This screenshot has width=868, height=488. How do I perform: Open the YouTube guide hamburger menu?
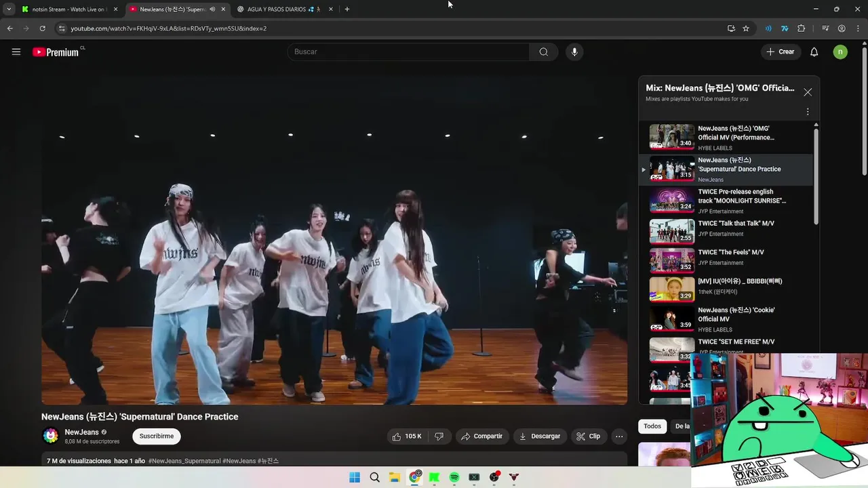point(16,52)
